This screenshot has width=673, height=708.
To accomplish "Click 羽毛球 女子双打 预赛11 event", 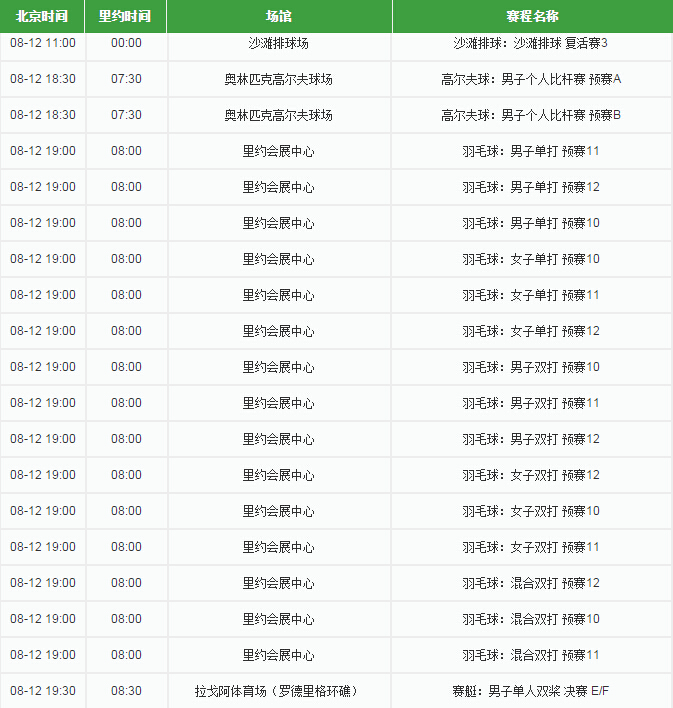I will [530, 547].
